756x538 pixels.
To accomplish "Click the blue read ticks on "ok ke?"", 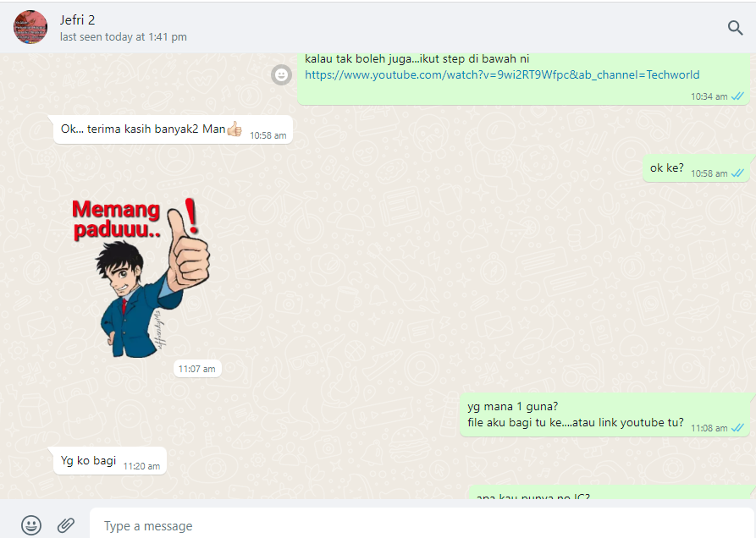I will click(x=737, y=173).
